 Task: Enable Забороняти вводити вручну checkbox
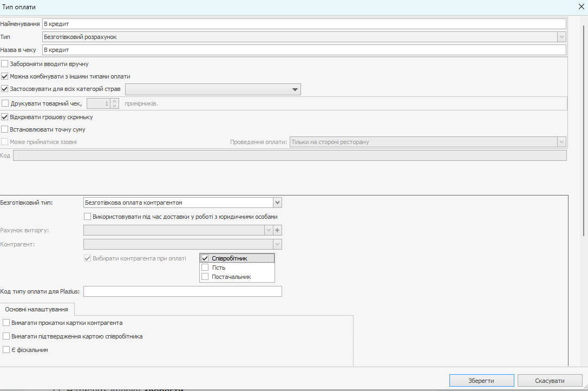pyautogui.click(x=5, y=64)
